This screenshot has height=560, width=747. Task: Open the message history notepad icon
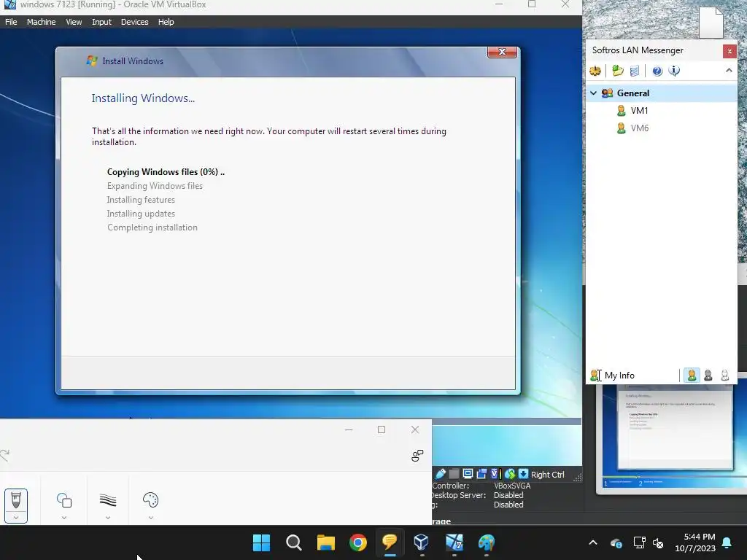click(635, 71)
